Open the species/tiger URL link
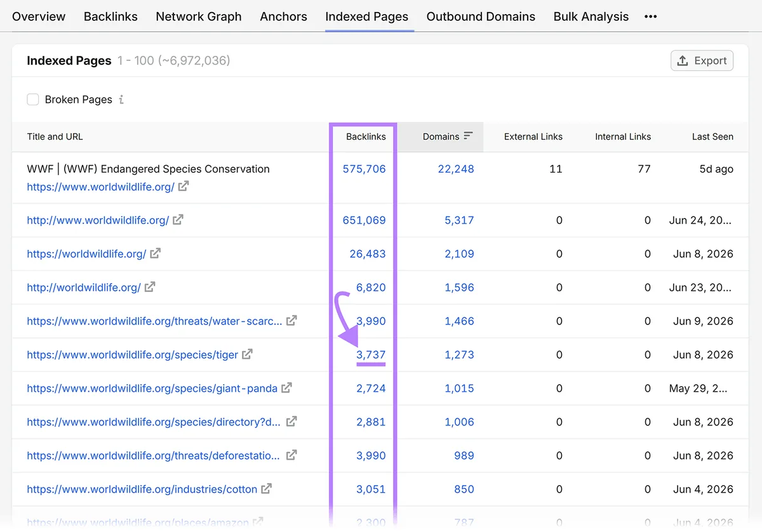 pyautogui.click(x=132, y=355)
